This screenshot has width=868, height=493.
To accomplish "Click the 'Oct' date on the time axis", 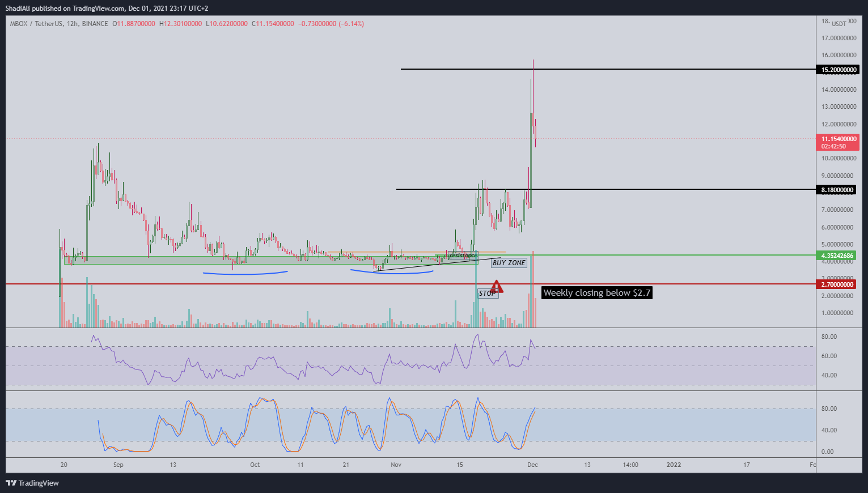I will point(255,465).
